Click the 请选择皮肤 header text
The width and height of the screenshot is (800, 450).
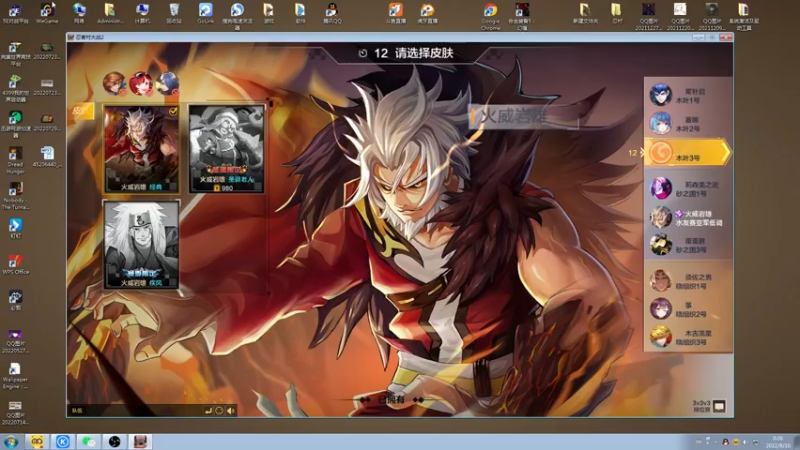click(424, 53)
